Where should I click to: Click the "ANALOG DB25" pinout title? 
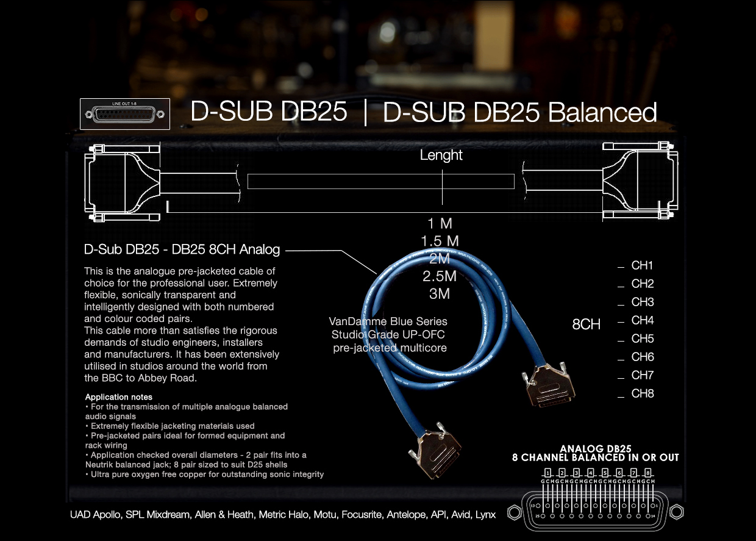coord(595,449)
